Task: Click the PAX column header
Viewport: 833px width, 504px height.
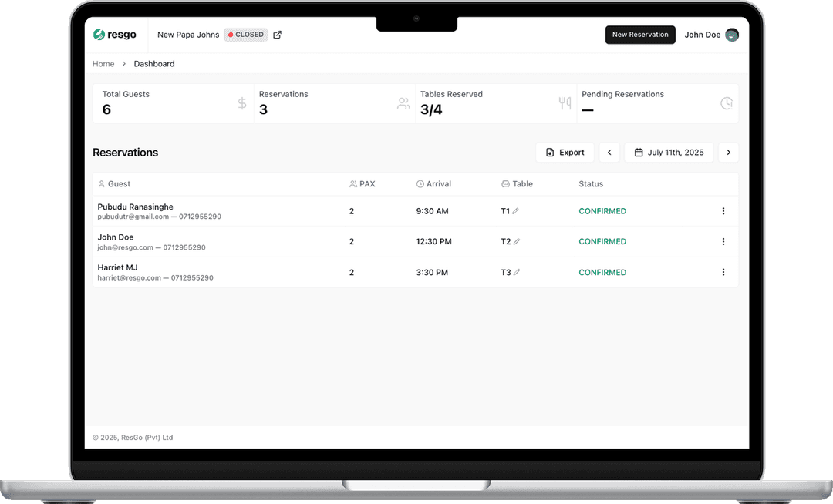Action: click(x=363, y=184)
